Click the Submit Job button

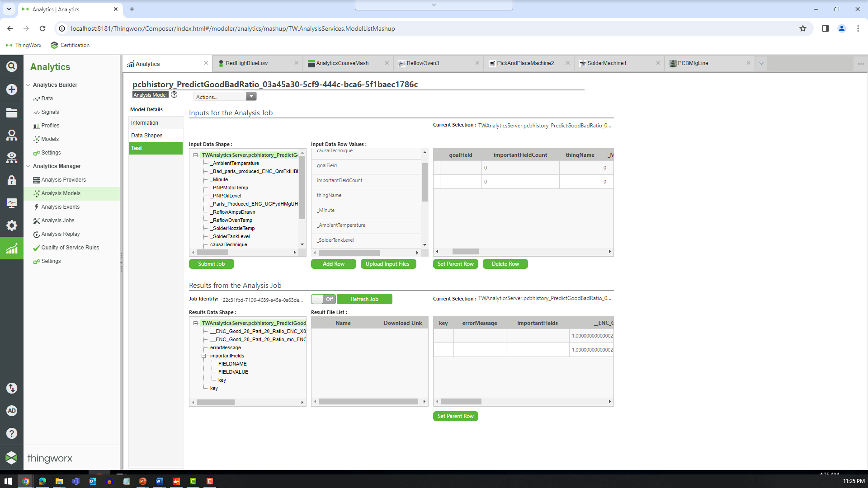tap(211, 263)
